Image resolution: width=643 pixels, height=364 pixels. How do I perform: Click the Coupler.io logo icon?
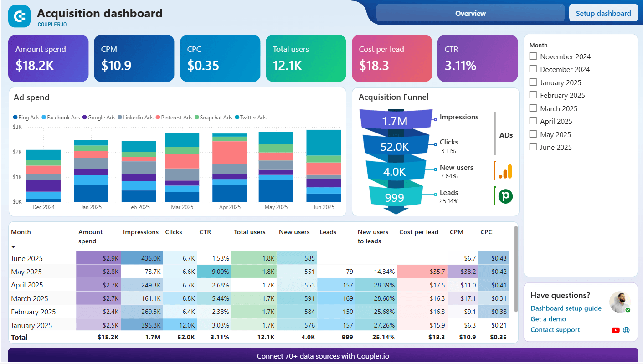point(20,16)
